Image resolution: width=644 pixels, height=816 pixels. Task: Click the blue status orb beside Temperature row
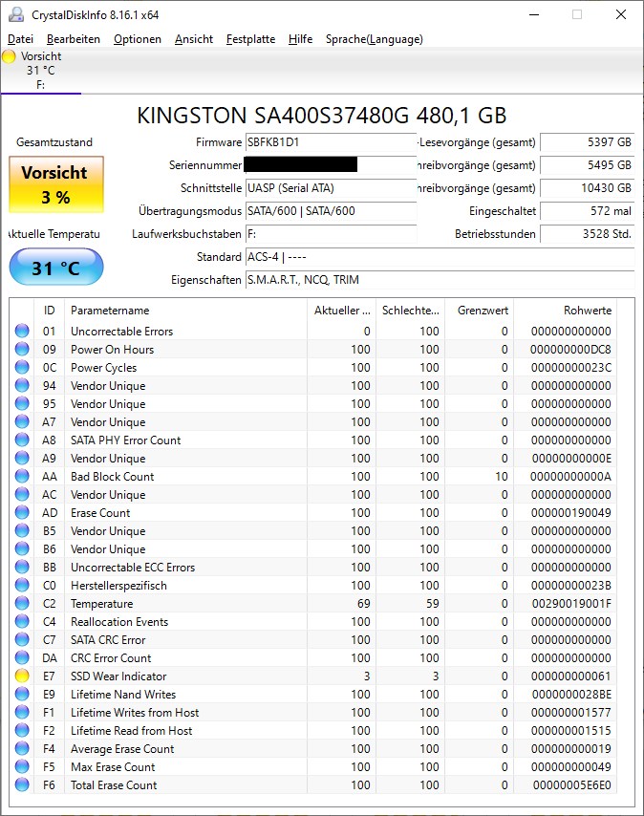point(22,604)
